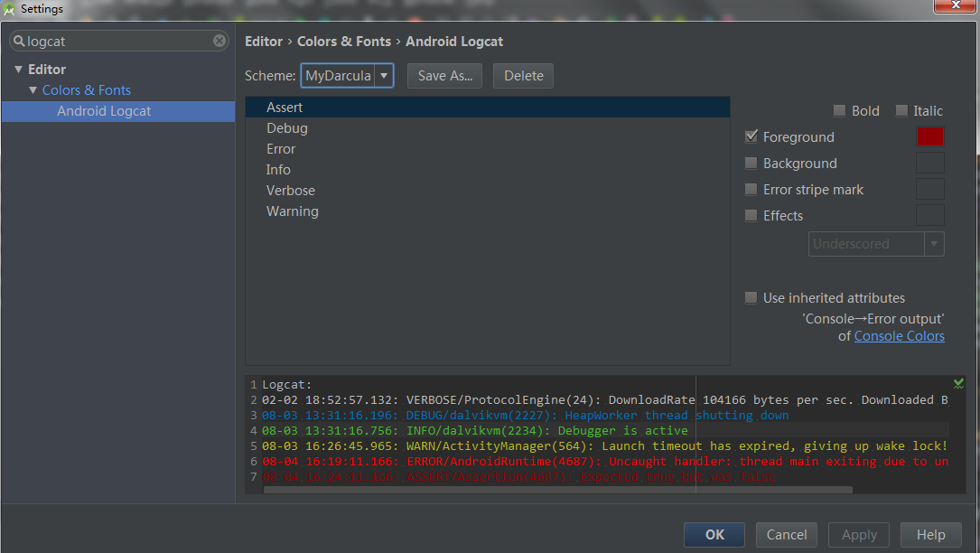Enable the Bold checkbox
The image size is (980, 553).
click(x=839, y=111)
